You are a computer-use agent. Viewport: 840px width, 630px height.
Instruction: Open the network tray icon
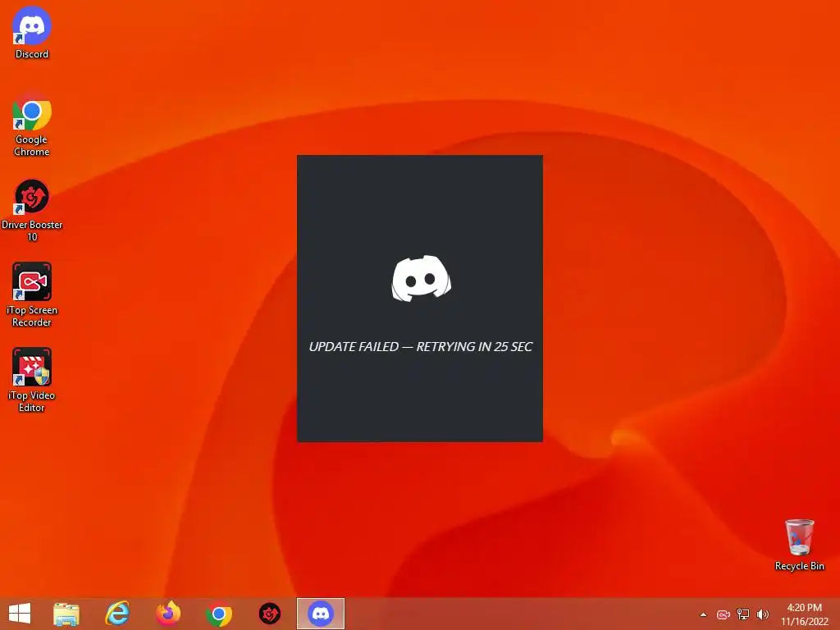pos(743,614)
